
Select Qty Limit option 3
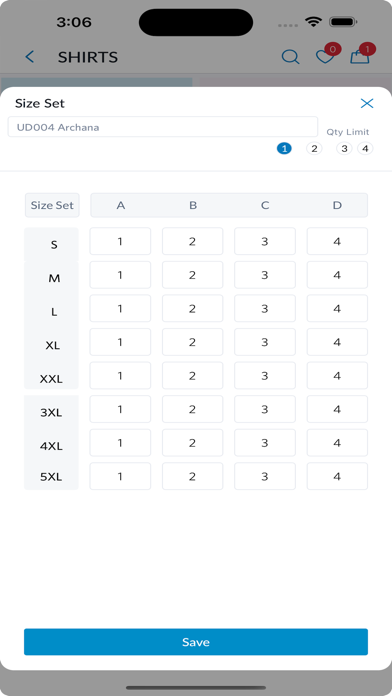tap(344, 149)
